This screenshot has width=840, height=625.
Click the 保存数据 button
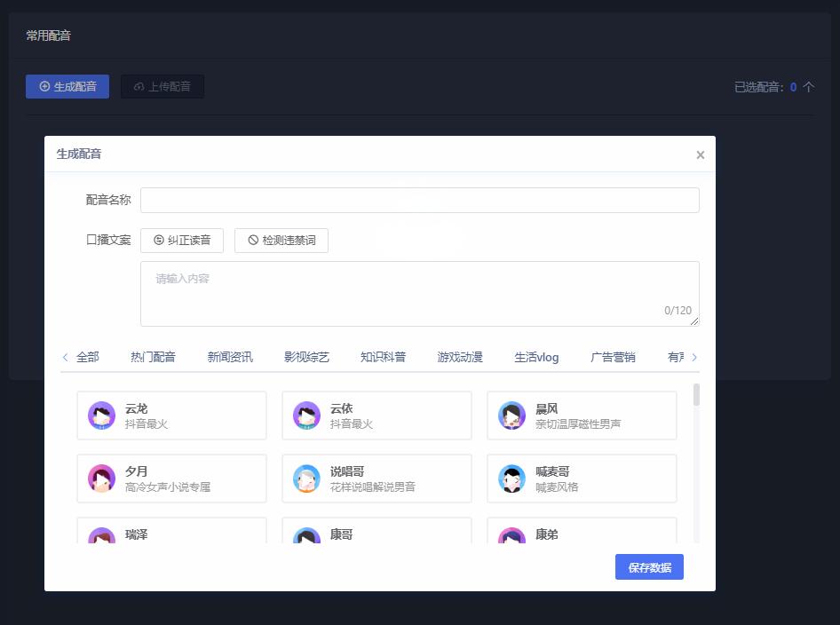(649, 566)
